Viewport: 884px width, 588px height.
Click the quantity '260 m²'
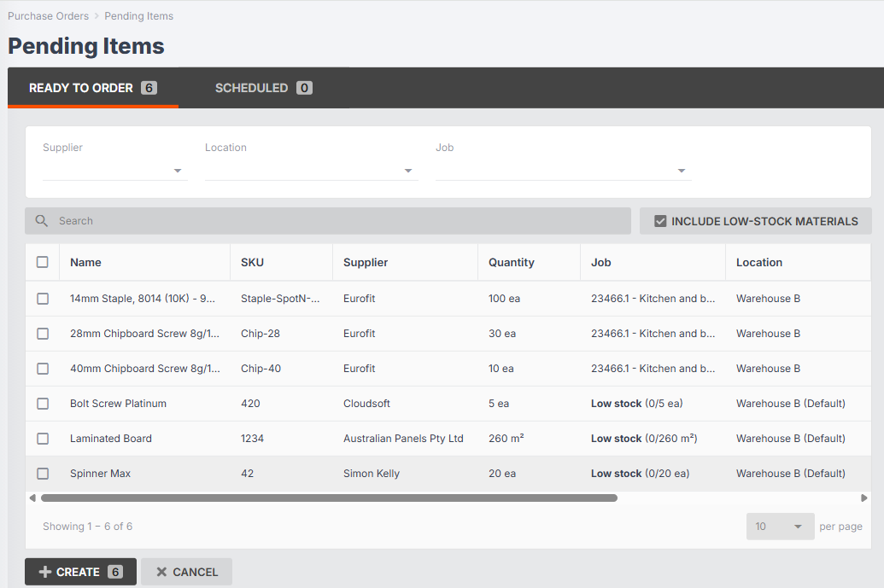506,438
